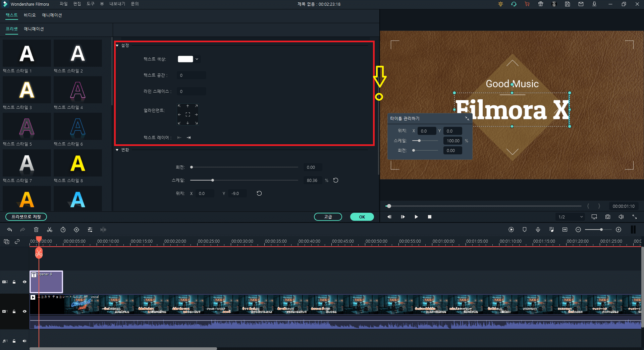The width and height of the screenshot is (644, 350).
Task: Switch to the 비디오 tab
Action: 30,15
